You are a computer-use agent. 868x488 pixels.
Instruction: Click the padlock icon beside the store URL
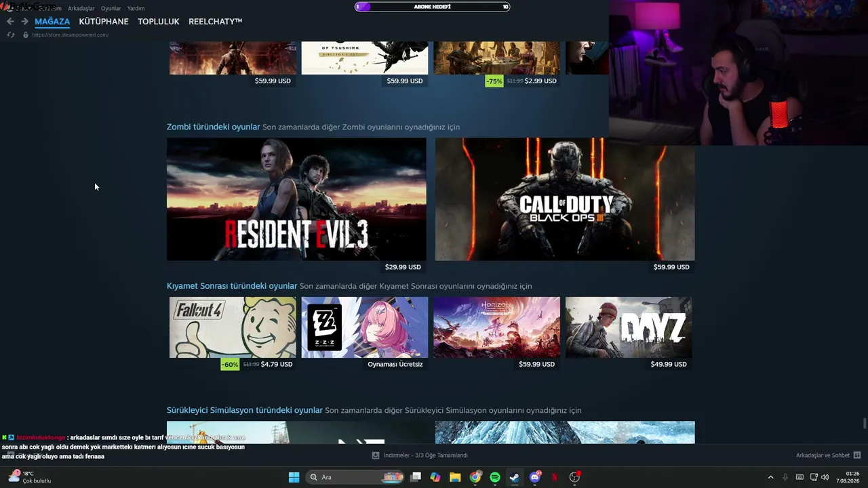click(x=26, y=35)
